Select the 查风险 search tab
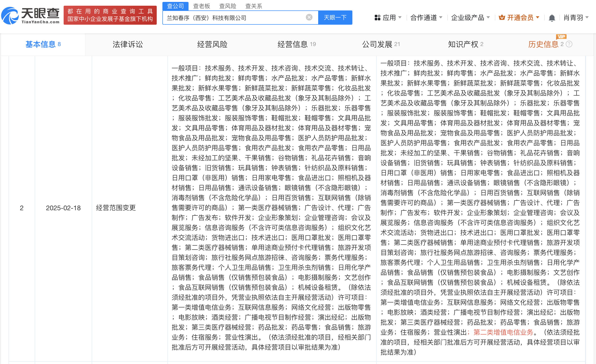 [228, 6]
